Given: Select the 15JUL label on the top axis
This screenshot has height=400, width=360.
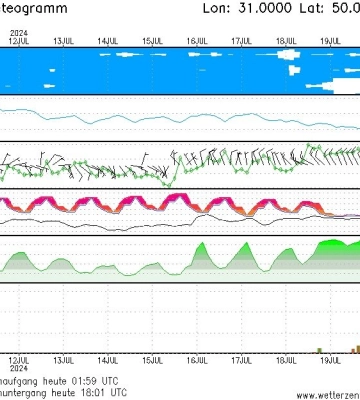Looking at the screenshot, I should pyautogui.click(x=152, y=41).
